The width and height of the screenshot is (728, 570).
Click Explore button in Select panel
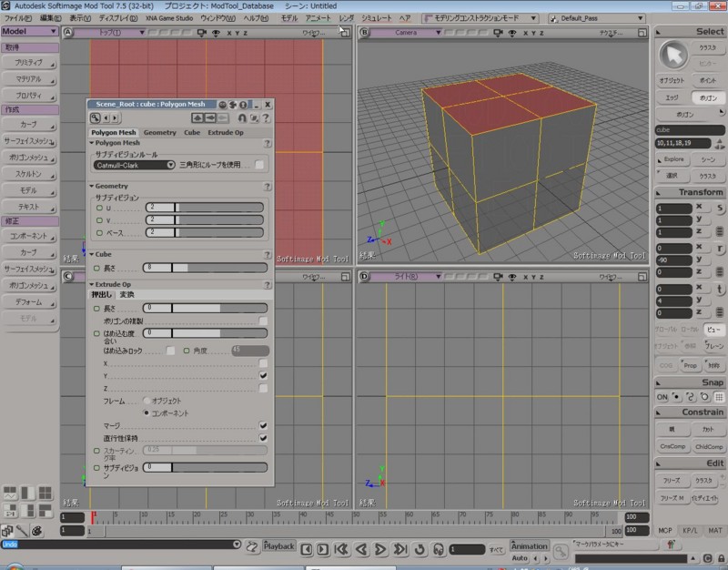pyautogui.click(x=672, y=159)
